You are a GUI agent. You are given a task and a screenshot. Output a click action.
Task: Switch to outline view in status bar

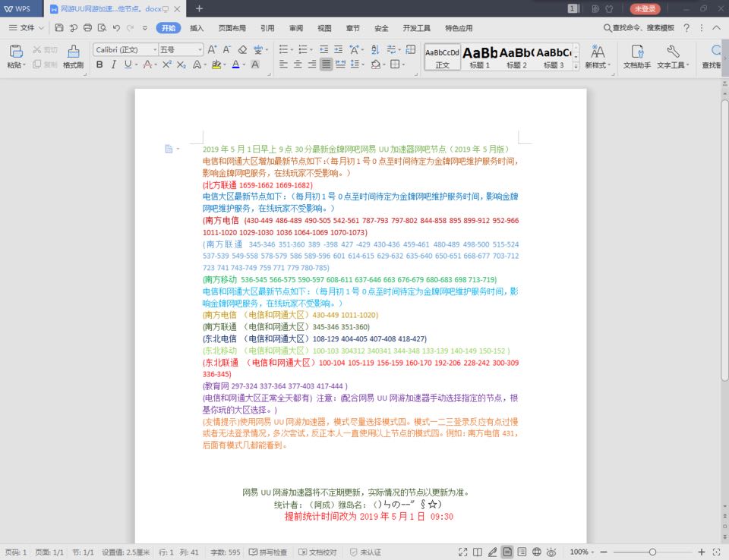pos(522,552)
